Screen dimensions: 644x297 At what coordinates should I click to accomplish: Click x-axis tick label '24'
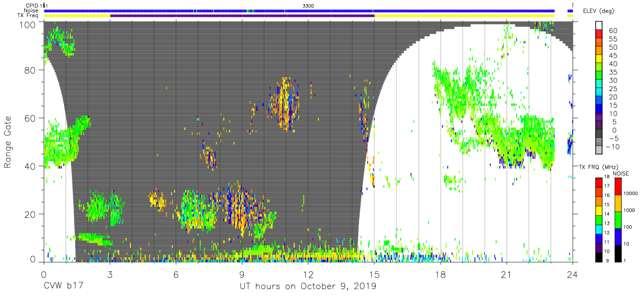(x=573, y=274)
